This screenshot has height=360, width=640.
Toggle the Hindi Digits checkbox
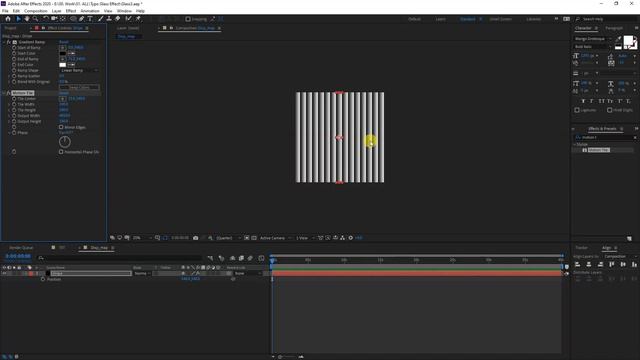[609, 110]
